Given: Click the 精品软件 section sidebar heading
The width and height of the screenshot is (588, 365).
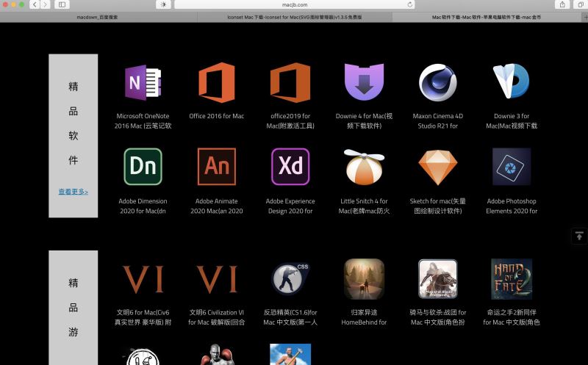Looking at the screenshot, I should point(73,123).
